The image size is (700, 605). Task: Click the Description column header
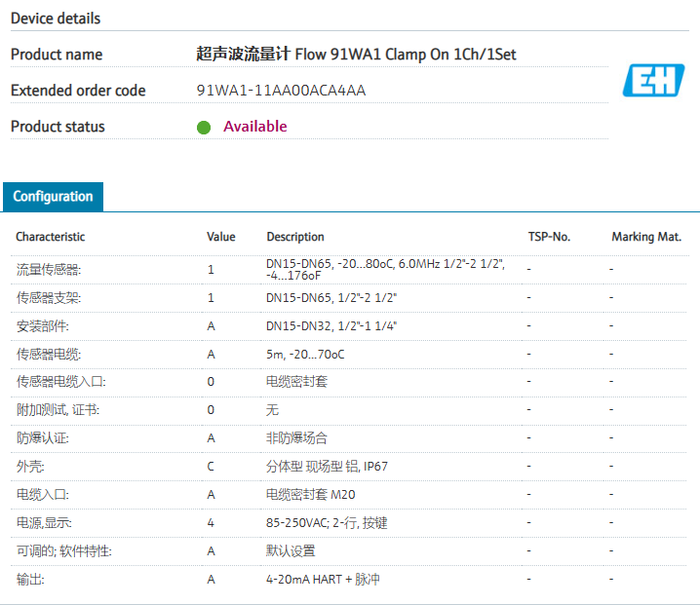tap(294, 237)
